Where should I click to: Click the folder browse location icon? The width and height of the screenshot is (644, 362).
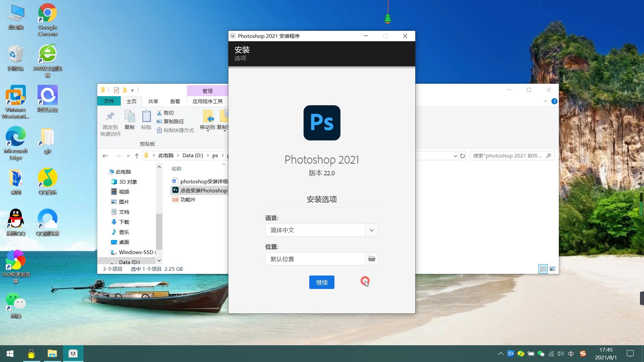372,258
